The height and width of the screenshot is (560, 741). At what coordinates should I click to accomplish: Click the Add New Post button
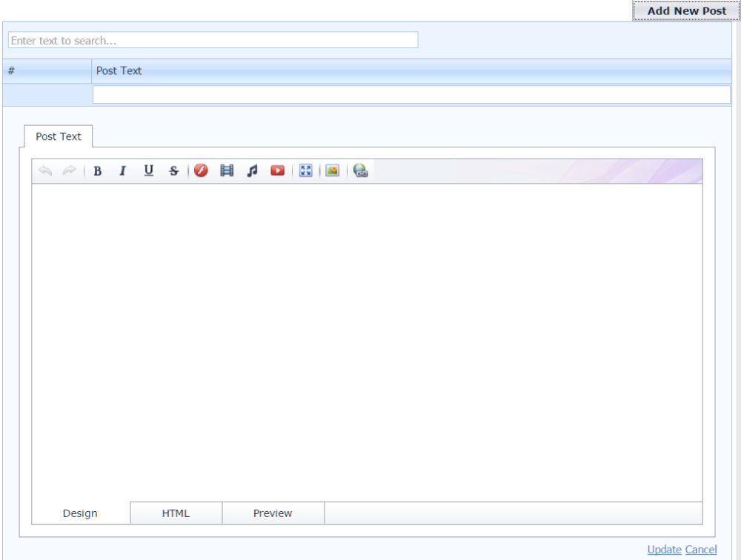[686, 11]
